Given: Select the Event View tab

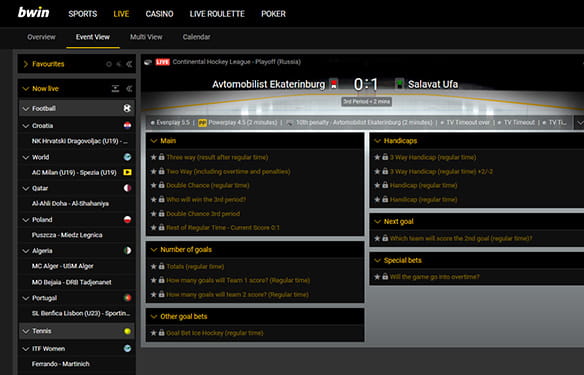Looking at the screenshot, I should [93, 37].
